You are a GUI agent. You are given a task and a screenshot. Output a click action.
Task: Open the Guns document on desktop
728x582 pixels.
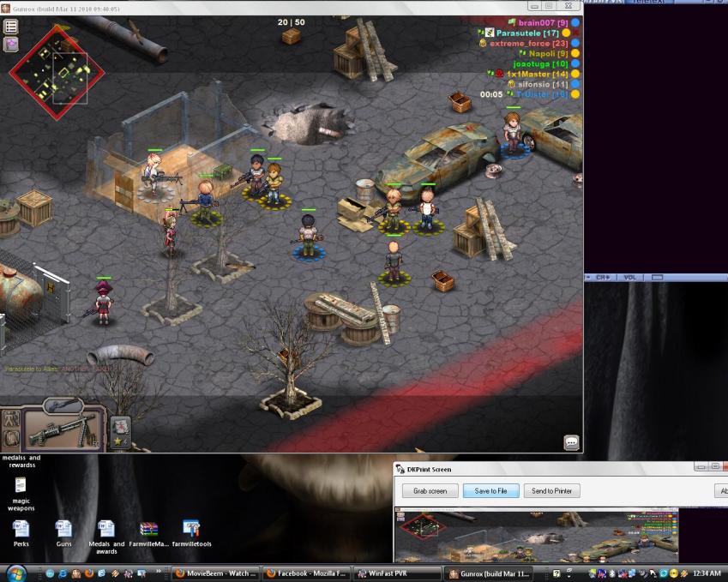click(x=63, y=533)
